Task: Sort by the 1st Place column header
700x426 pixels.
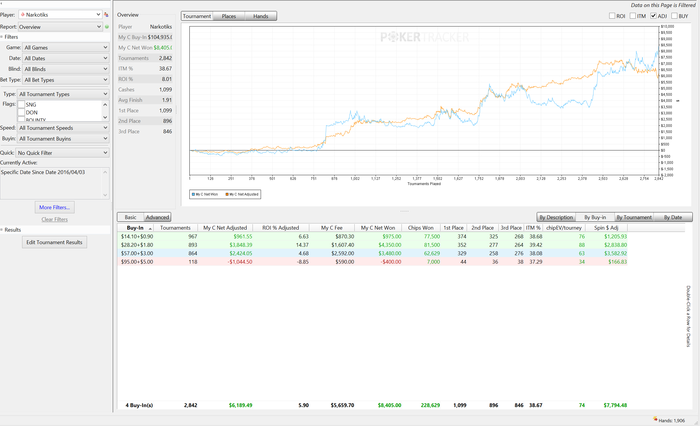Action: point(453,228)
